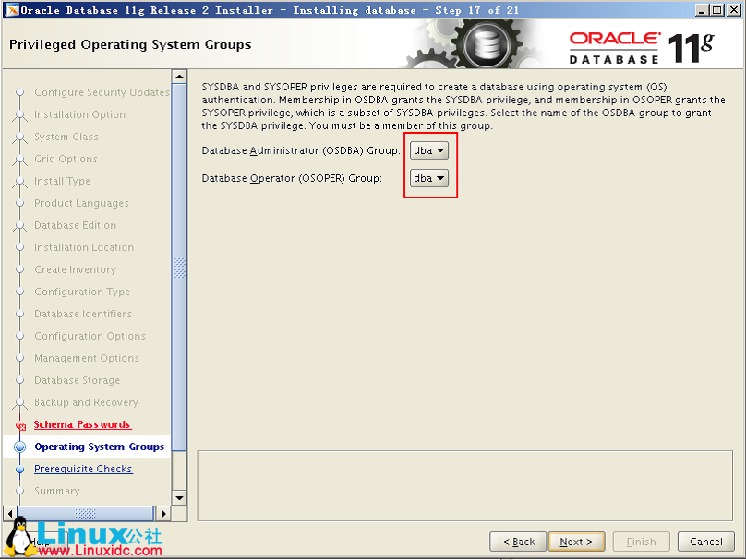The image size is (746, 560).
Task: Click the horizontal scrollbar right arrow
Action: click(163, 513)
